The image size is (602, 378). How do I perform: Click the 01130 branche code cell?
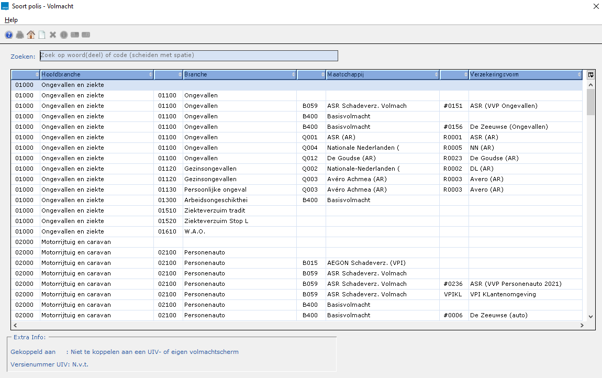(x=168, y=190)
